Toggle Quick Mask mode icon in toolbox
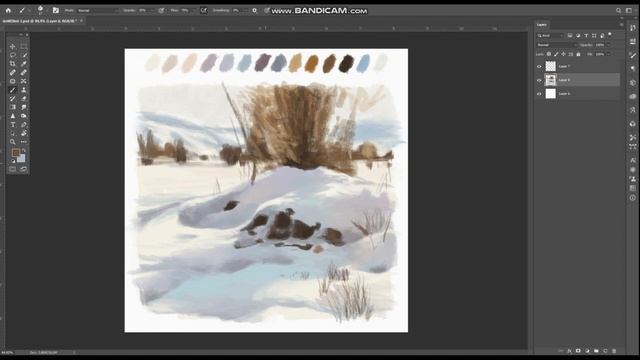Screen dimensions: 640x360 (x=13, y=169)
